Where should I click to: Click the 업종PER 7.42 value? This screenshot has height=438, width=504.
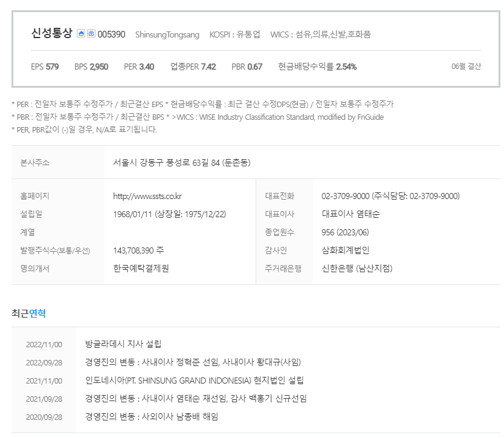pos(193,67)
